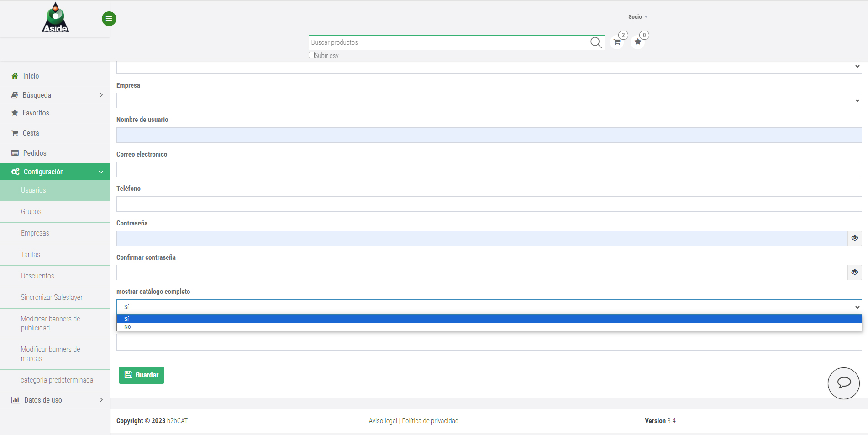Click the search magnifier icon

tap(596, 42)
